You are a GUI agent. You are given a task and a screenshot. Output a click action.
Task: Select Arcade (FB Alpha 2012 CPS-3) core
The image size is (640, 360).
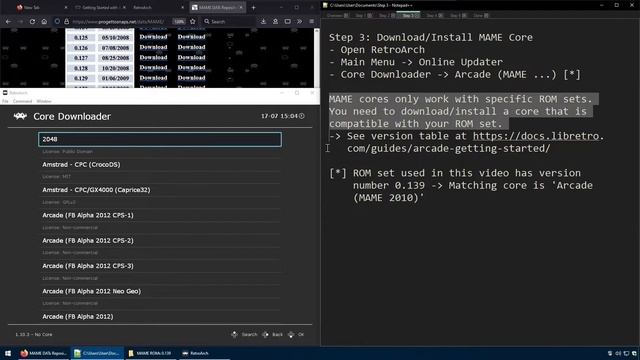click(x=160, y=266)
